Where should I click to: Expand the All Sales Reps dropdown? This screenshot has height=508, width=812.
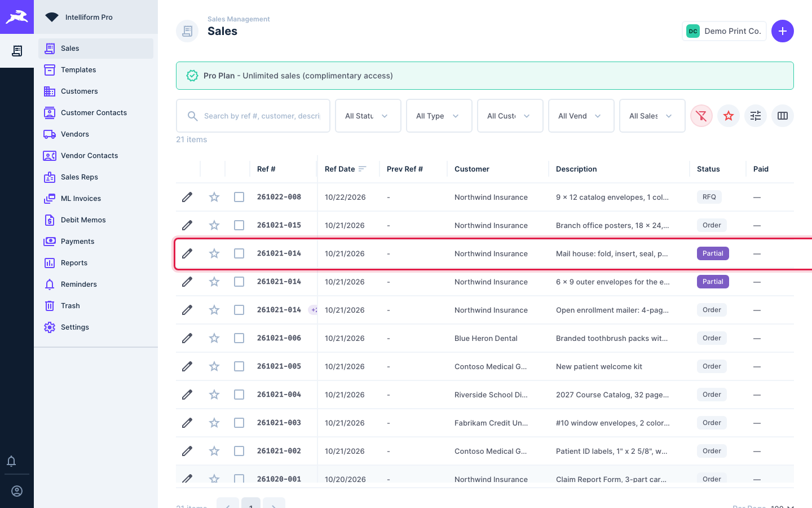click(652, 116)
